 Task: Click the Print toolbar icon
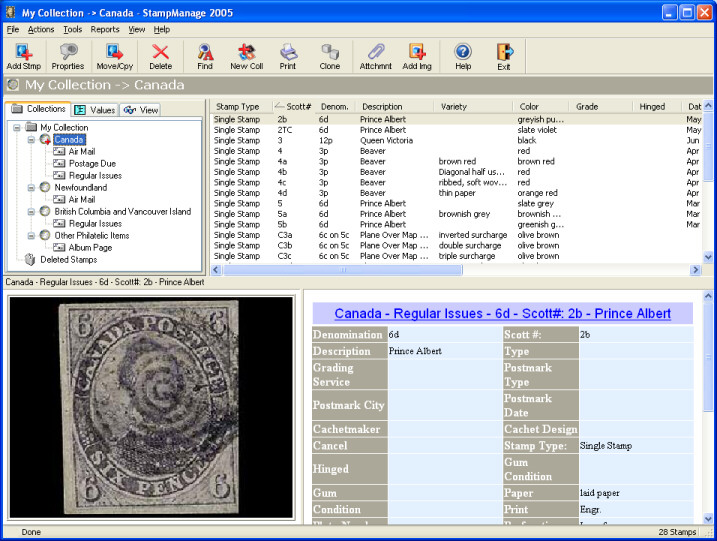point(288,56)
